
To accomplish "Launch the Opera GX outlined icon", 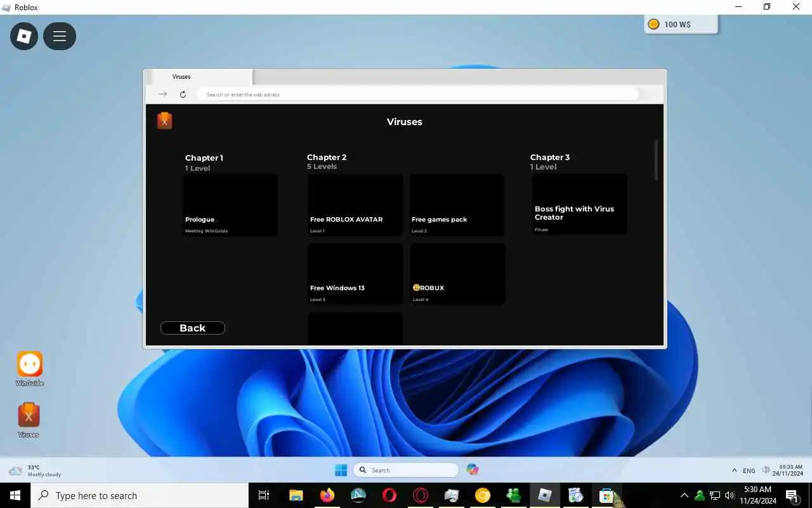I will point(420,495).
